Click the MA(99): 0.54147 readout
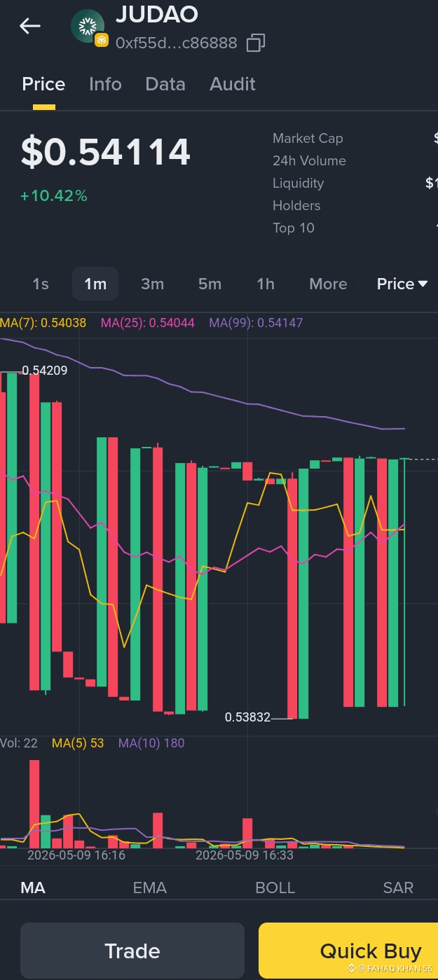This screenshot has width=438, height=980. point(256,323)
